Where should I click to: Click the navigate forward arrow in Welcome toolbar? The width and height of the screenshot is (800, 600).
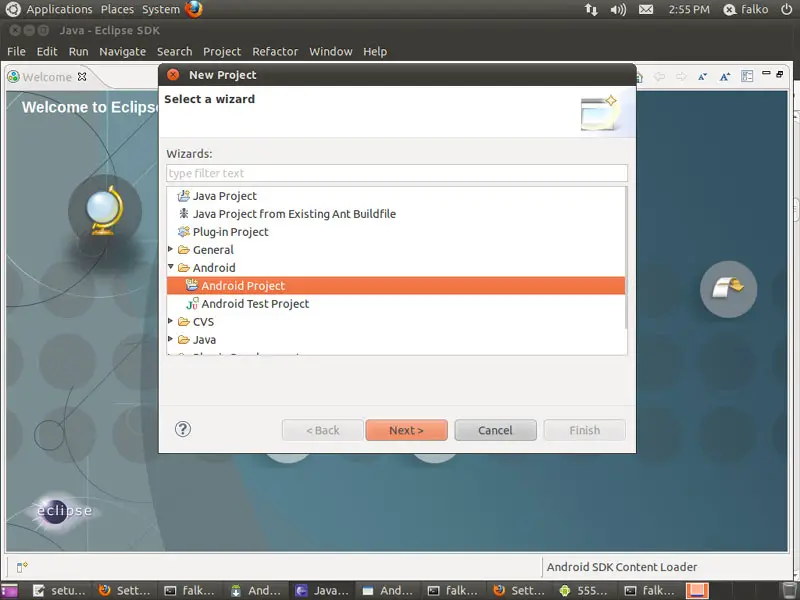681,77
